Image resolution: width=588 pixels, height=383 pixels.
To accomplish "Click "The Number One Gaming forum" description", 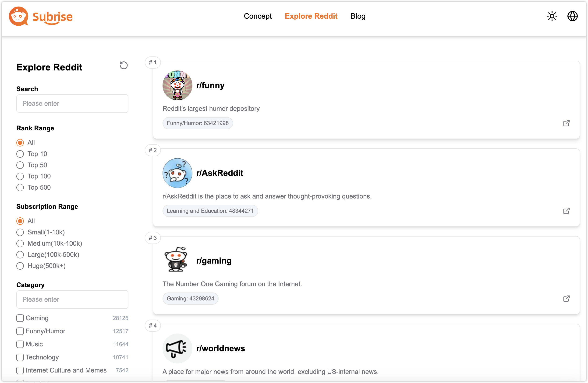I will tap(232, 284).
